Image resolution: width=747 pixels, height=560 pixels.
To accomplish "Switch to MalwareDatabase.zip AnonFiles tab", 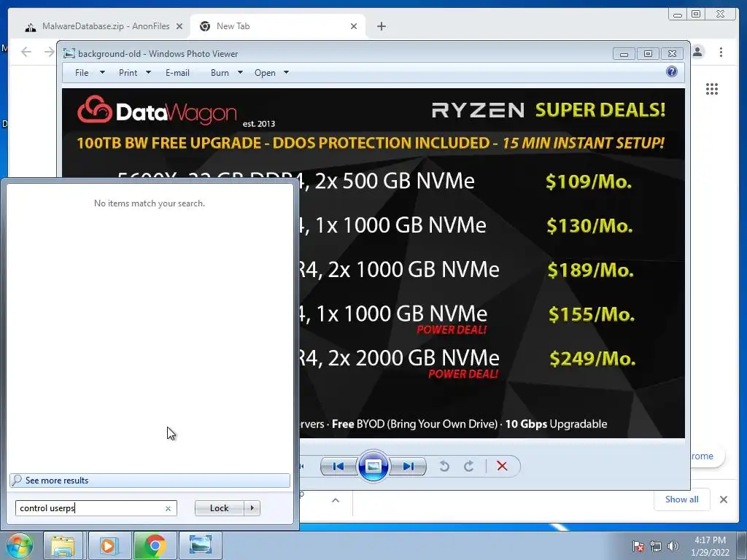I will click(104, 26).
